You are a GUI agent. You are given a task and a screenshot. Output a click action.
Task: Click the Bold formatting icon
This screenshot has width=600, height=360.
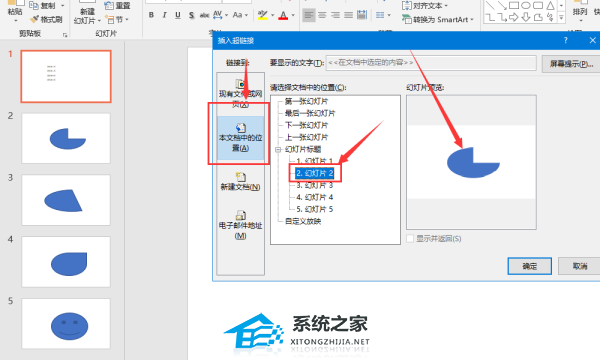pyautogui.click(x=152, y=15)
